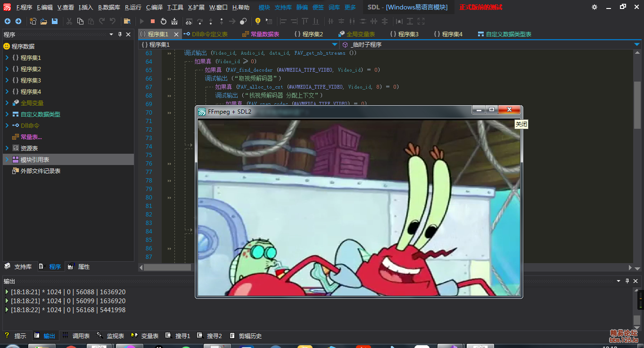
Task: Click the red stop button in toolbar
Action: click(153, 21)
